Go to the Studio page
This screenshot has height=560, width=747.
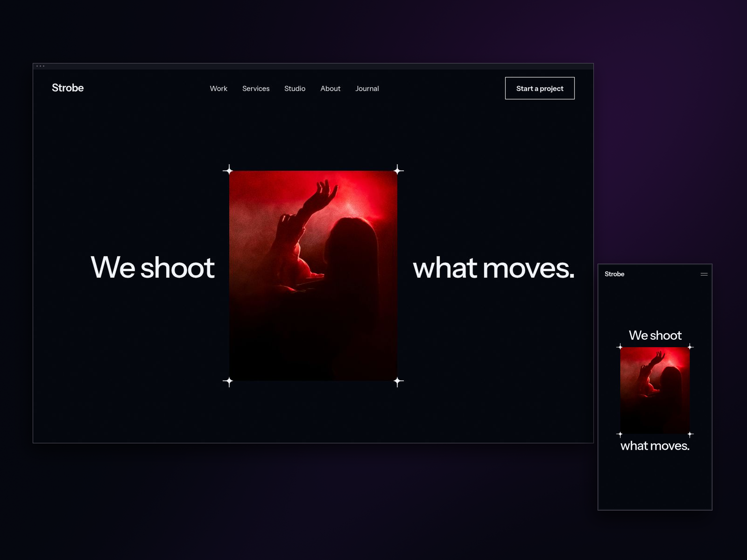pos(295,88)
